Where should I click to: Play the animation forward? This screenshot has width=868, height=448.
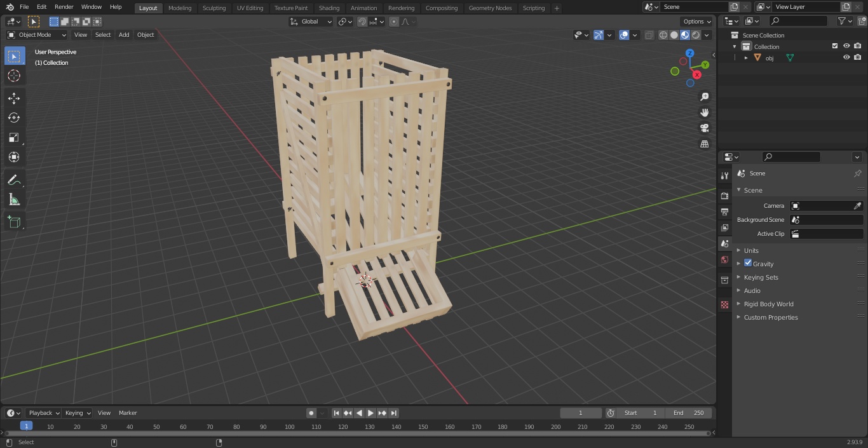370,413
